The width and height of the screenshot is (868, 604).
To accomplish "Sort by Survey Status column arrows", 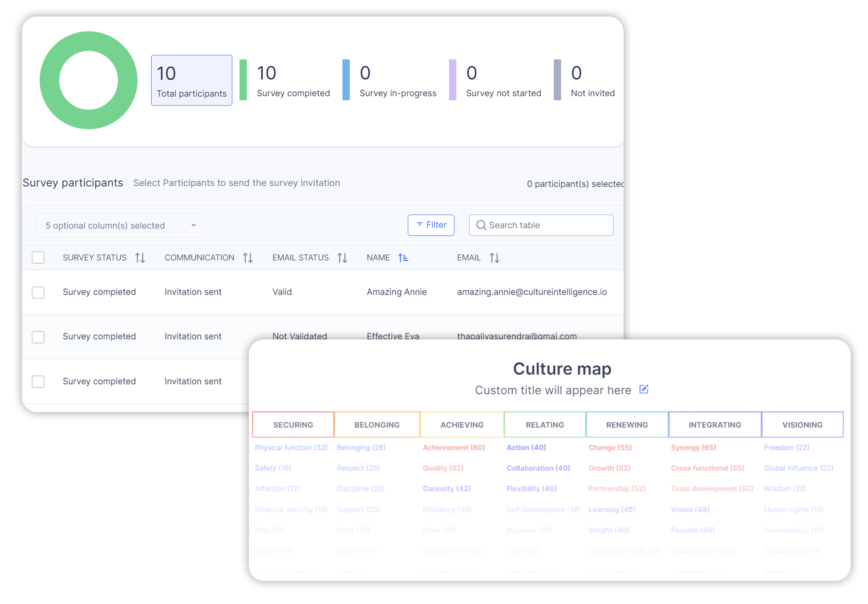I will [x=140, y=257].
